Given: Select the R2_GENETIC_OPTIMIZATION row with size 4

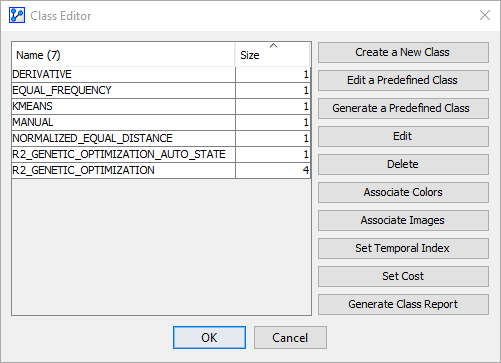Looking at the screenshot, I should click(x=161, y=170).
